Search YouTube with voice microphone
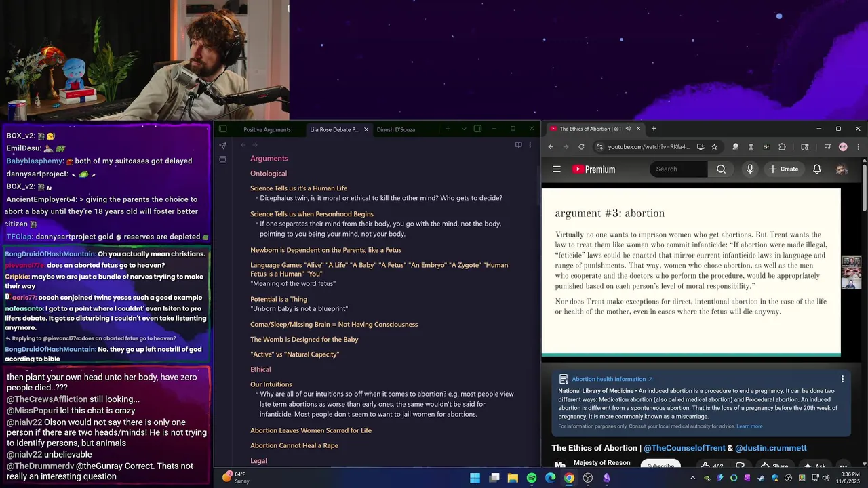This screenshot has width=868, height=488. pos(750,169)
